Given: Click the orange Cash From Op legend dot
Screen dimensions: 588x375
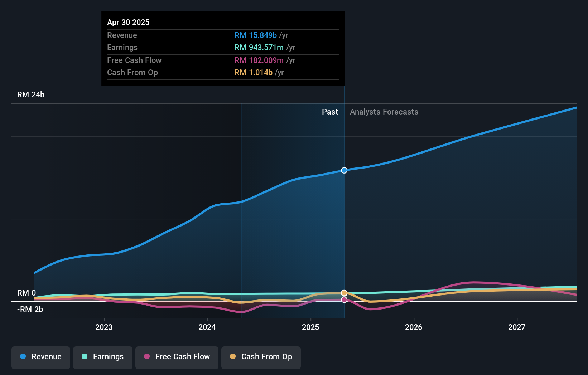Looking at the screenshot, I should [x=233, y=357].
